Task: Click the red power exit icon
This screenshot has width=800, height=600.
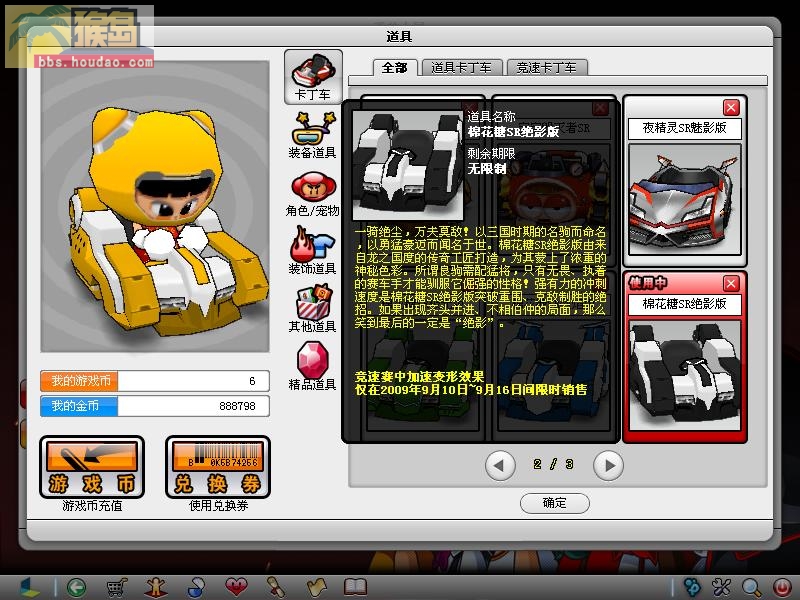Action: 782,588
